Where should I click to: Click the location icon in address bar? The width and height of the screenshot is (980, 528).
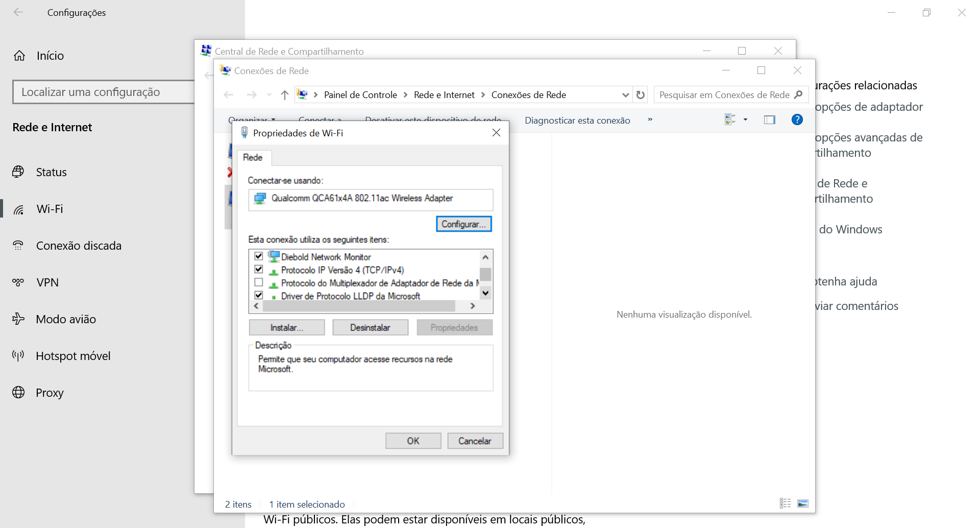point(302,94)
